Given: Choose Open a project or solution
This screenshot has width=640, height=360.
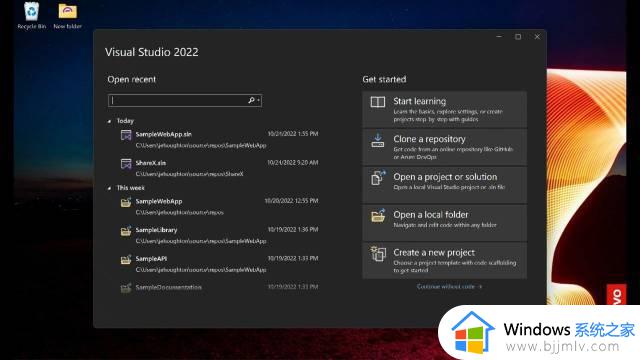Looking at the screenshot, I should point(444,185).
